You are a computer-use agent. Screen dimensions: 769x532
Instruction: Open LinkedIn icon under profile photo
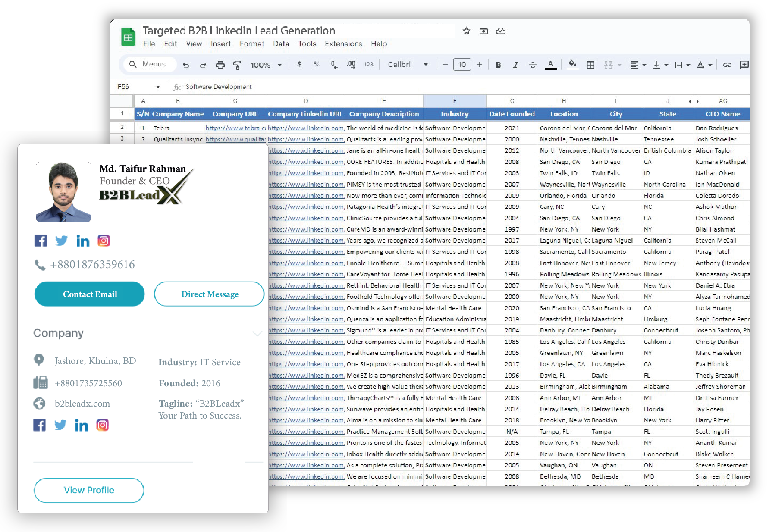(x=82, y=241)
